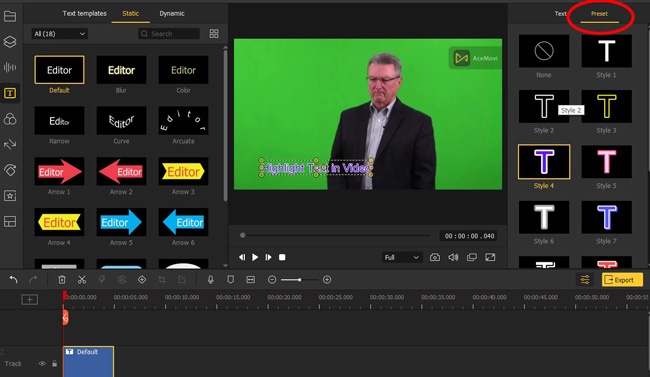
Task: Switch to the Dynamic tab
Action: [172, 13]
